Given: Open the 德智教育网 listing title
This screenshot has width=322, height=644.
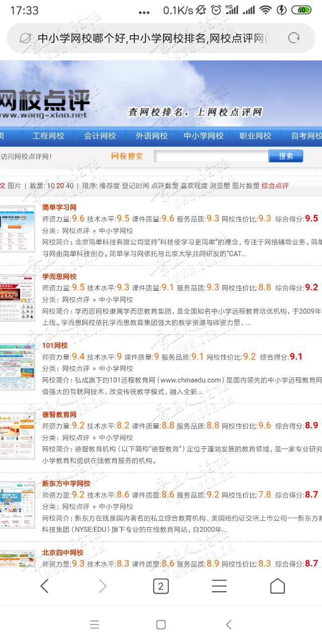Looking at the screenshot, I should [59, 415].
